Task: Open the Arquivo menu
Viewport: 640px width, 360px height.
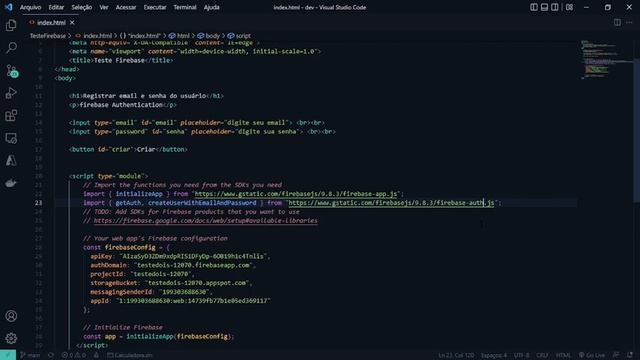Action: point(31,7)
